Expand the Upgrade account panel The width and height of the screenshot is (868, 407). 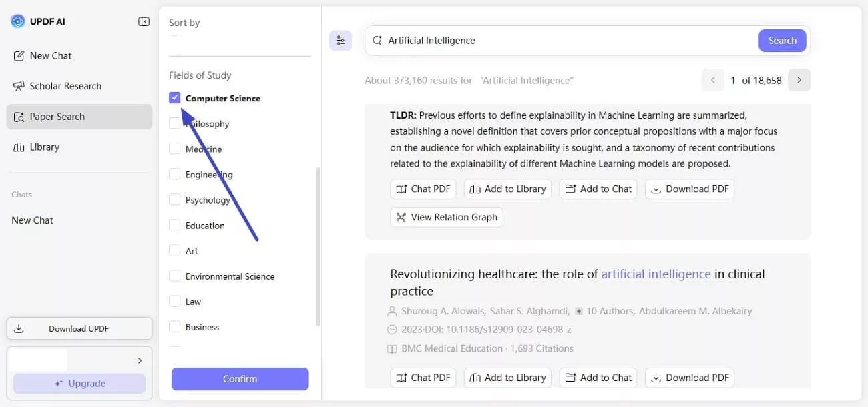[140, 360]
